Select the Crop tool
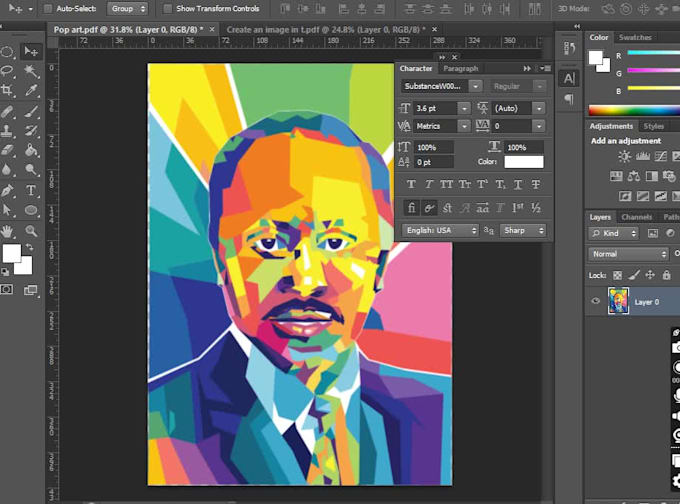 tap(7, 90)
